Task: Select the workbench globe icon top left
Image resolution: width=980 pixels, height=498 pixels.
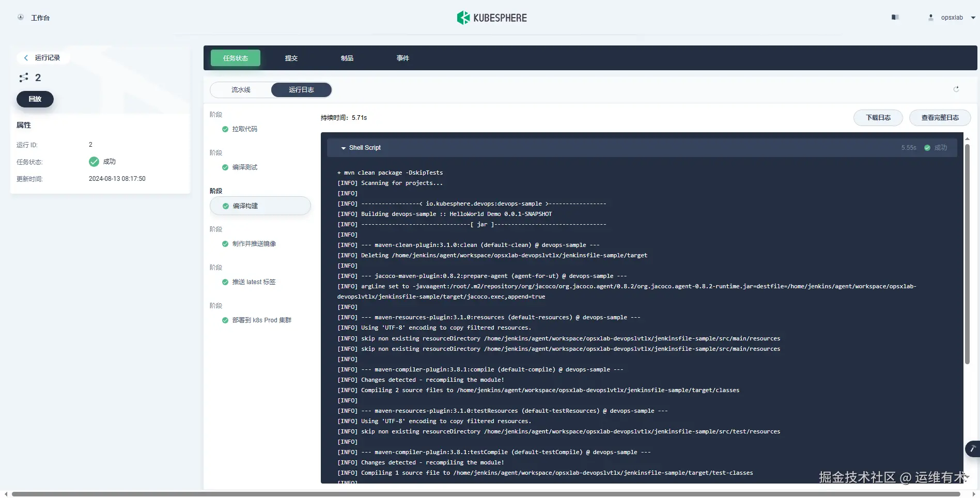Action: 20,17
